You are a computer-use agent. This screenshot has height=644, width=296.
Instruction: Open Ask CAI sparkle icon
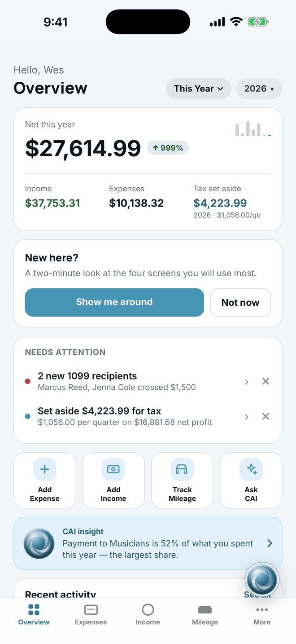[x=251, y=469]
